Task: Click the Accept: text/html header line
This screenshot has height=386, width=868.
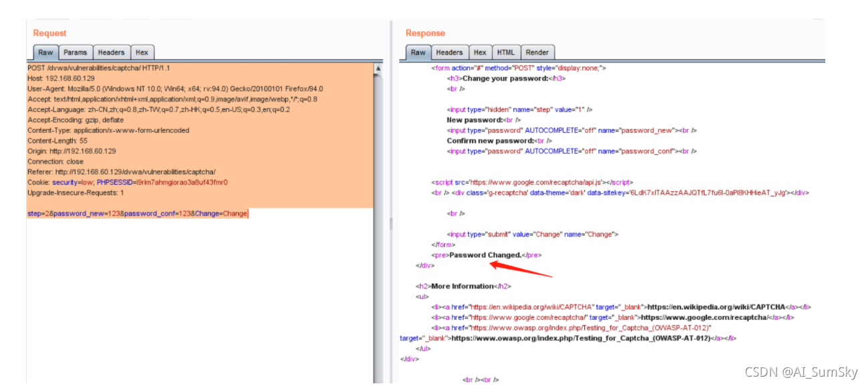Action: [172, 99]
